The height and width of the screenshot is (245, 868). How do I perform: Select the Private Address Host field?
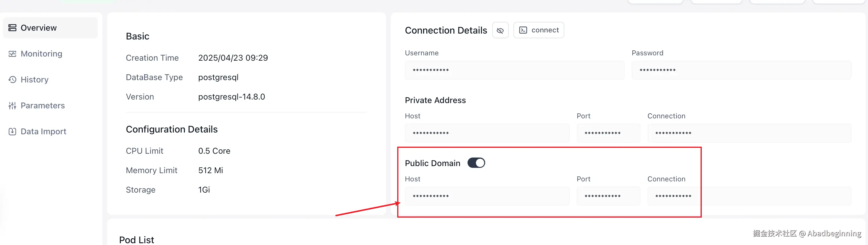tap(487, 133)
